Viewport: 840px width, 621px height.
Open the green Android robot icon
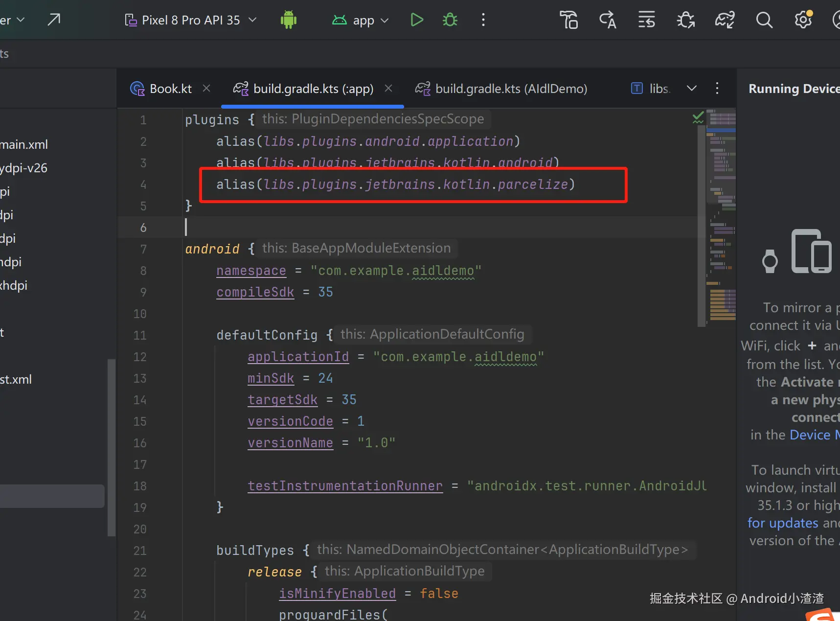(289, 20)
